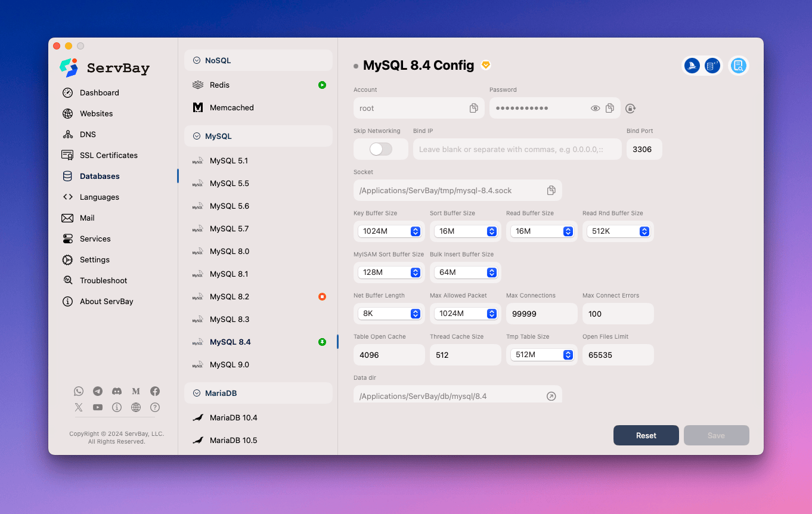Viewport: 812px width, 514px height.
Task: Open phpMyAdmin via the sailboat icon
Action: pyautogui.click(x=692, y=66)
